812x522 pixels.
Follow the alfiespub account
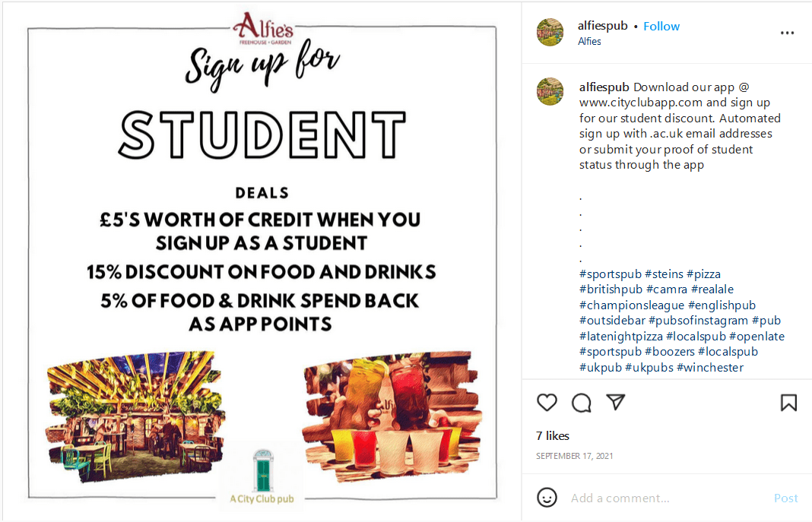pyautogui.click(x=661, y=26)
